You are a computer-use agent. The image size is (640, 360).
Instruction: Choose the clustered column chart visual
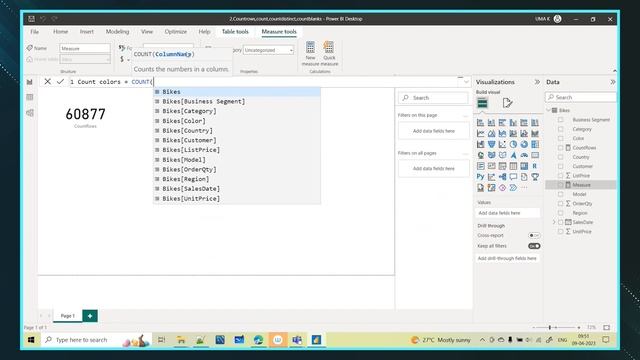(513, 122)
